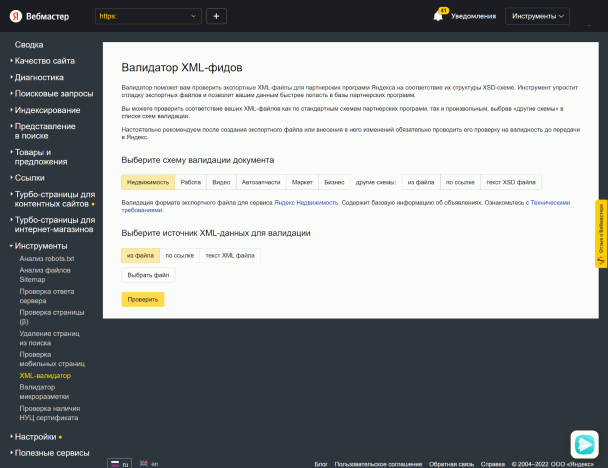Click the 'Выбрать файл' button
608x468 pixels.
(148, 275)
